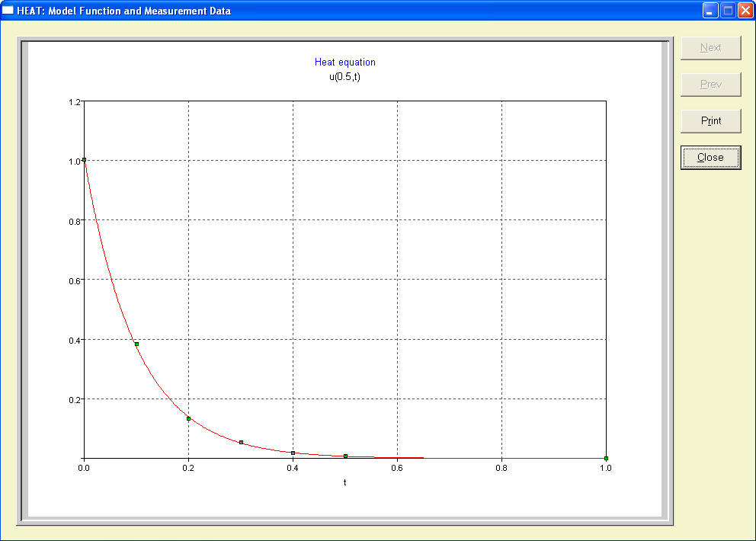
Task: Pick the data marker at t=0.4
Action: 293,453
